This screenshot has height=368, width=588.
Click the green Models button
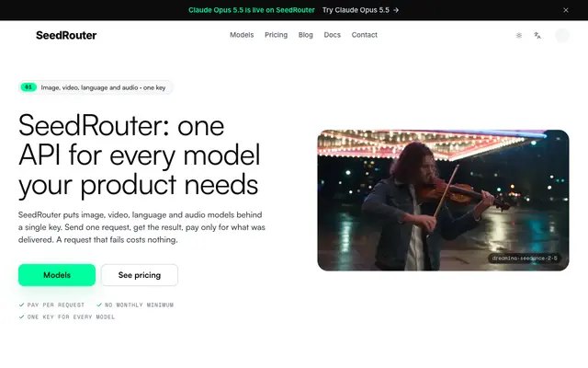pyautogui.click(x=57, y=275)
